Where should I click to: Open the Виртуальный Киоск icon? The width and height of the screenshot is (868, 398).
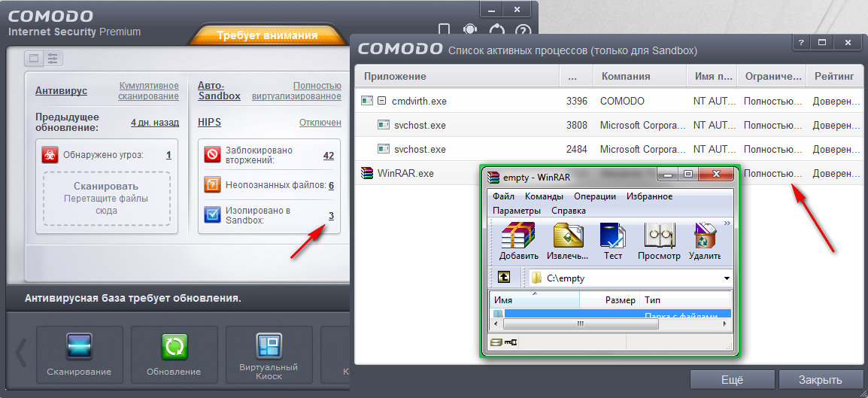[269, 347]
